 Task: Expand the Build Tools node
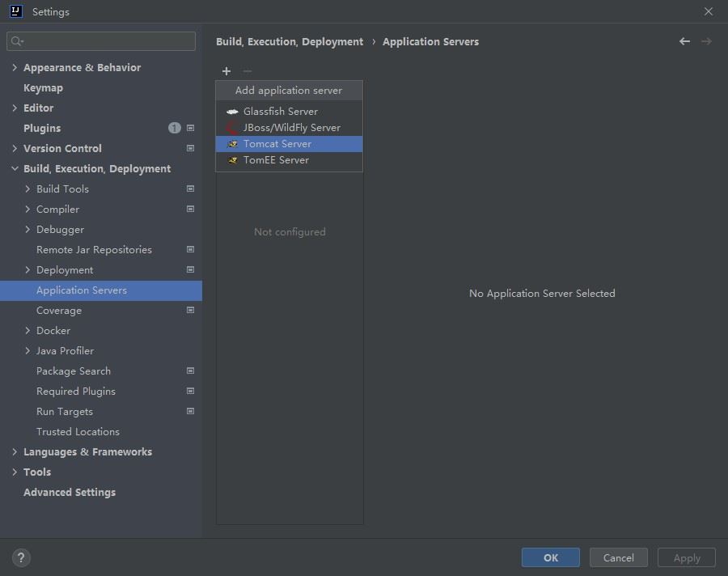tap(28, 188)
